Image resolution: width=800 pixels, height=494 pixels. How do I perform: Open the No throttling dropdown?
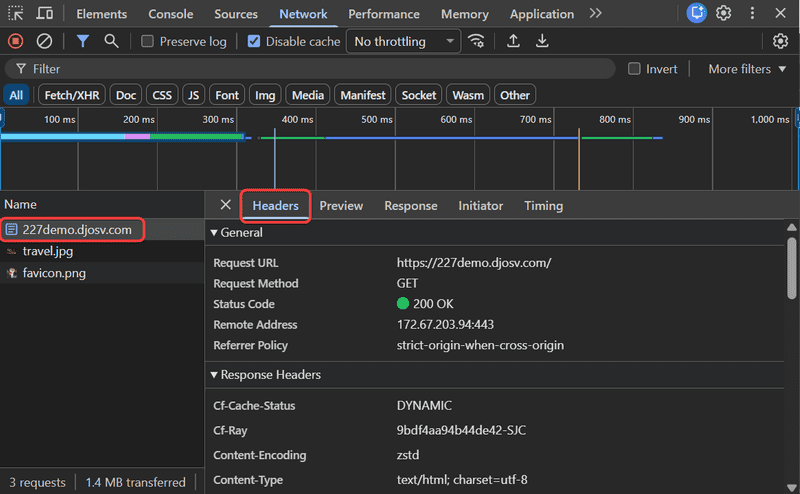(x=403, y=41)
